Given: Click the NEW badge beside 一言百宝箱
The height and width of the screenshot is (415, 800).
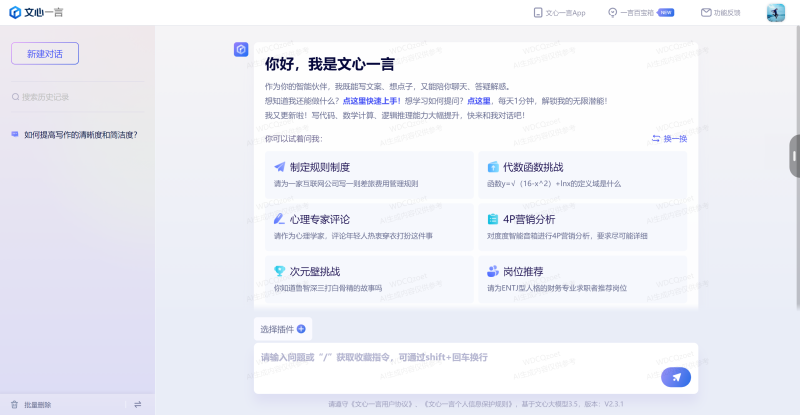Looking at the screenshot, I should (x=666, y=13).
